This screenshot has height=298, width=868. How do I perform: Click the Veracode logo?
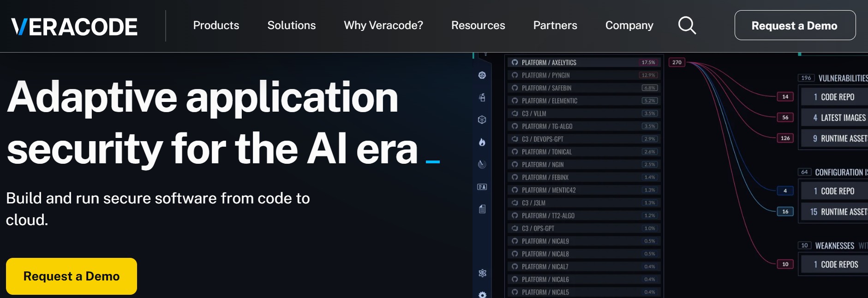(x=74, y=27)
